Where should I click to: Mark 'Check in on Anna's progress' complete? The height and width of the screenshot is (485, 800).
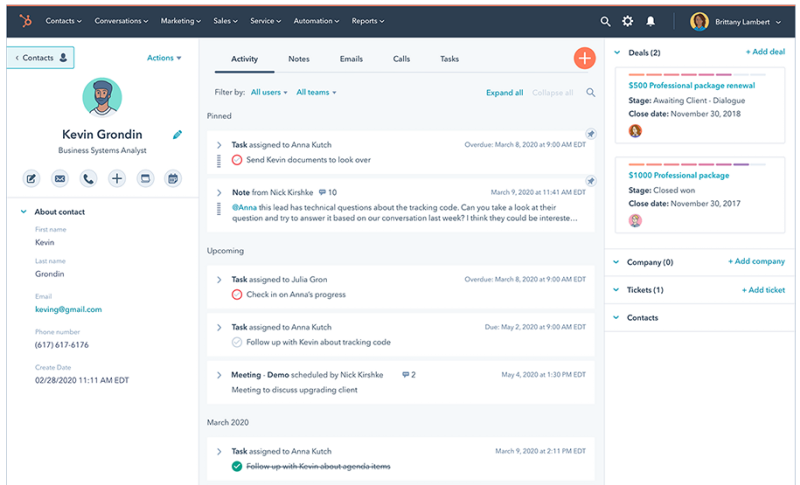237,294
